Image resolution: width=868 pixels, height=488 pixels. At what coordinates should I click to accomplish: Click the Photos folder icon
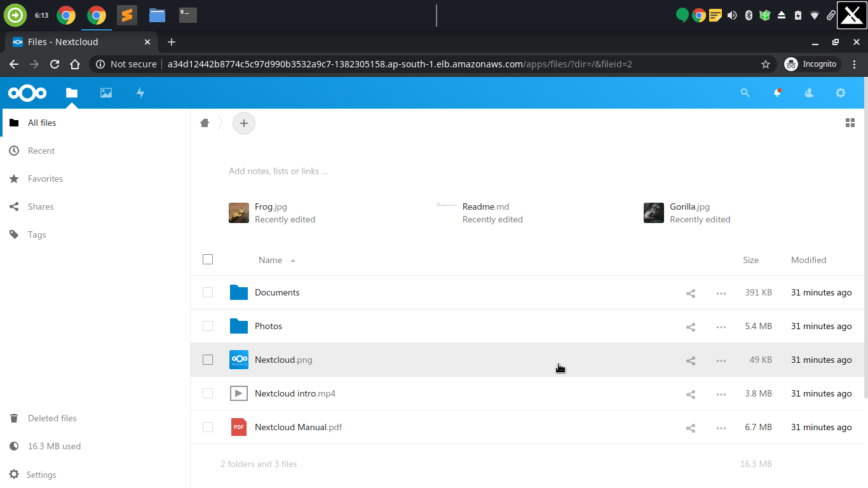pyautogui.click(x=239, y=326)
